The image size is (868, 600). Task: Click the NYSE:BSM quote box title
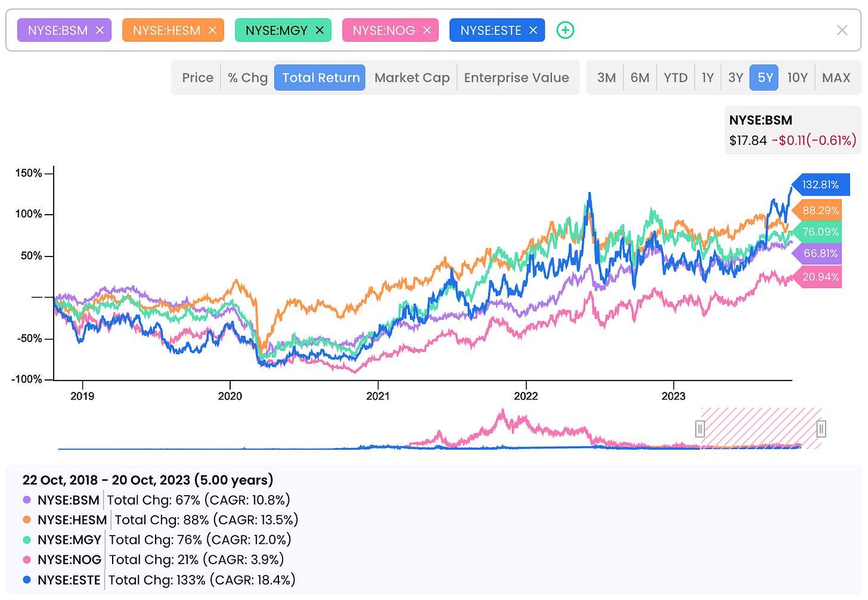tap(761, 120)
